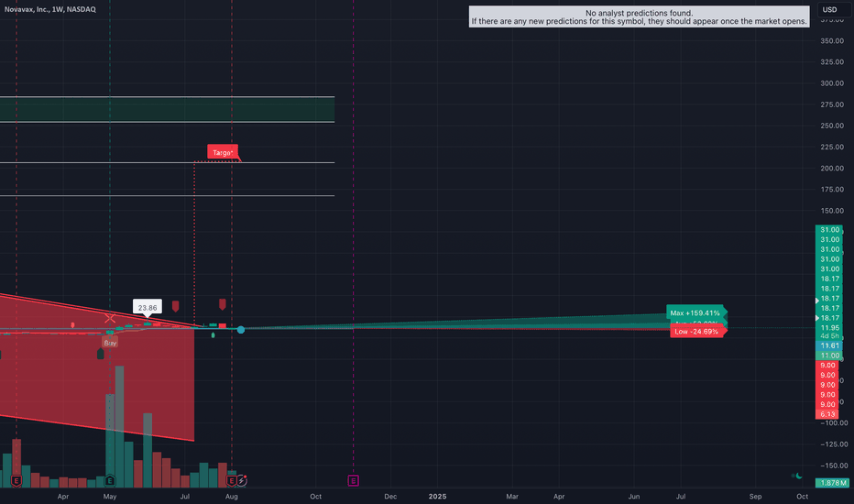Click the magenta future earnings E marker

click(x=354, y=480)
